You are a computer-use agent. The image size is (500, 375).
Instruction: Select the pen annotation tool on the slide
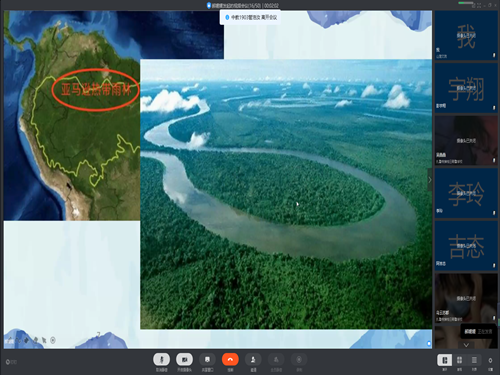[x=19, y=340]
